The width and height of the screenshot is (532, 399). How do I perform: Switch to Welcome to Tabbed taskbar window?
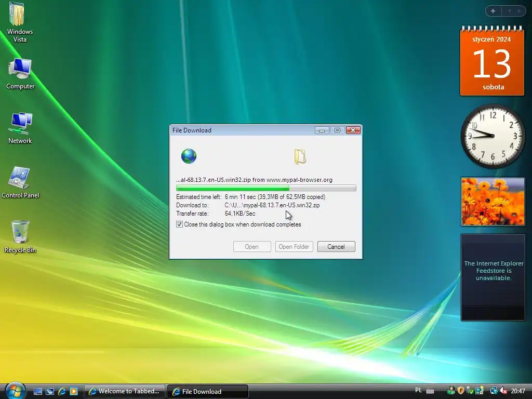coord(125,391)
